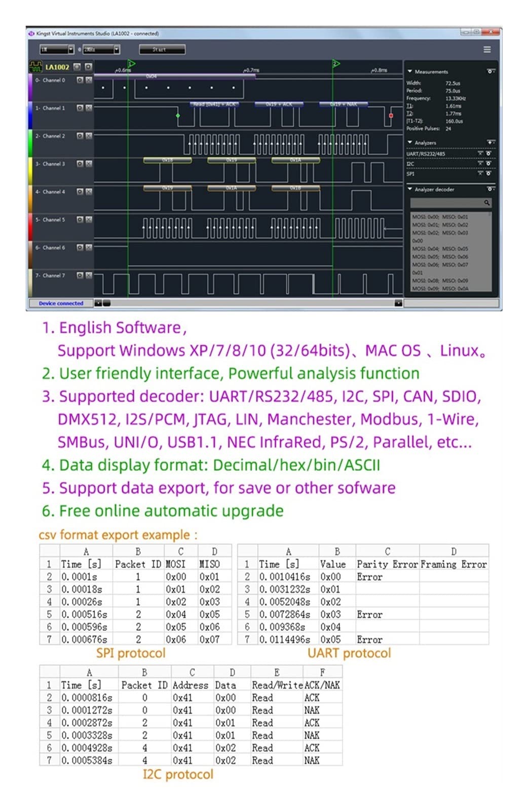Open the Measurements panel gear settings
528x812 pixels.
coord(490,72)
